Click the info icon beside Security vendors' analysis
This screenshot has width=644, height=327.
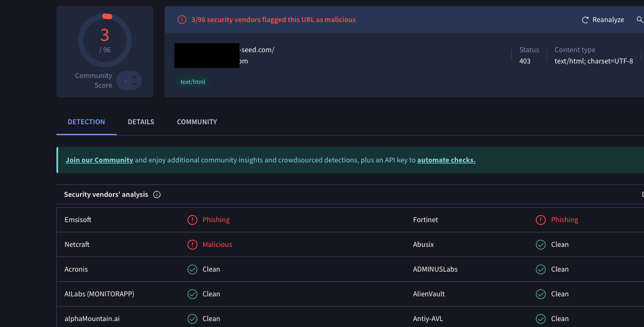tap(157, 195)
